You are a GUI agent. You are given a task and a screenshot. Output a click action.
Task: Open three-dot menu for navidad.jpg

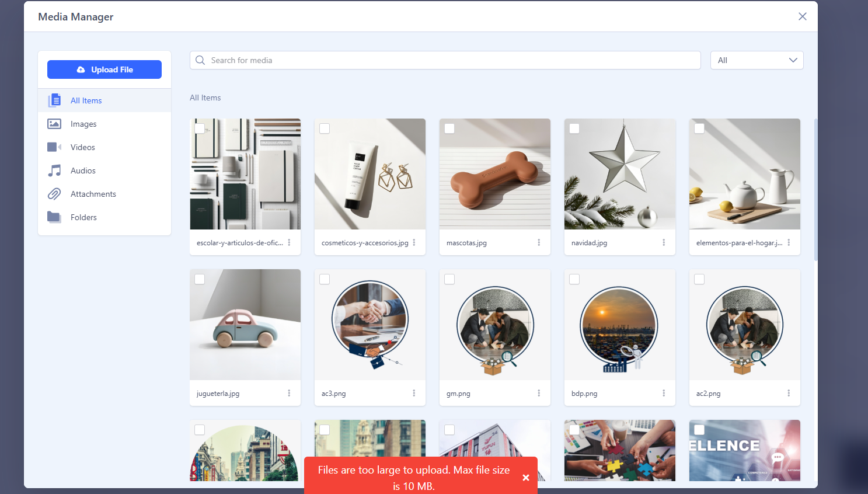pyautogui.click(x=664, y=242)
